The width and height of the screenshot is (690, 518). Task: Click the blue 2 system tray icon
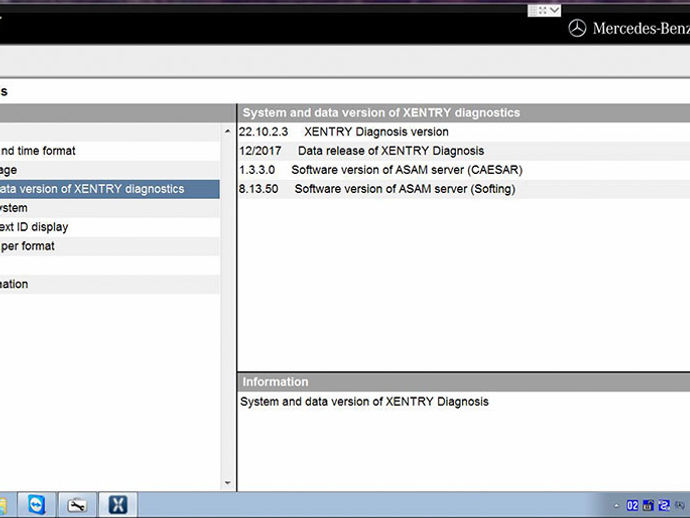[664, 505]
